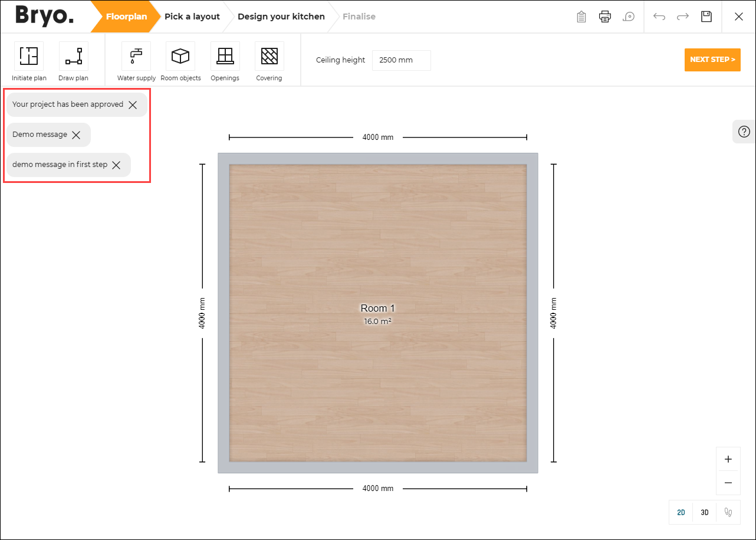Screen dimensions: 756x540
Task: Click the Ceiling height input field
Action: [401, 60]
